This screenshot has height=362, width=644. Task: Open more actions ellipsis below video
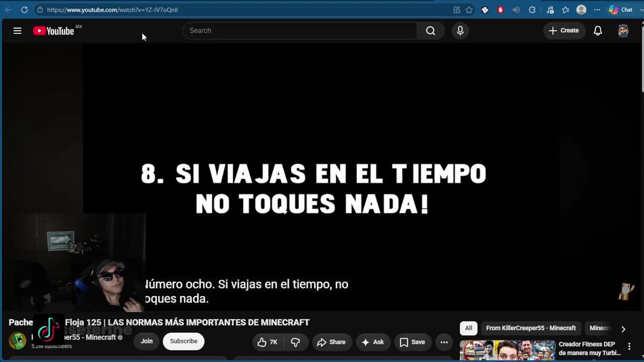tap(444, 342)
